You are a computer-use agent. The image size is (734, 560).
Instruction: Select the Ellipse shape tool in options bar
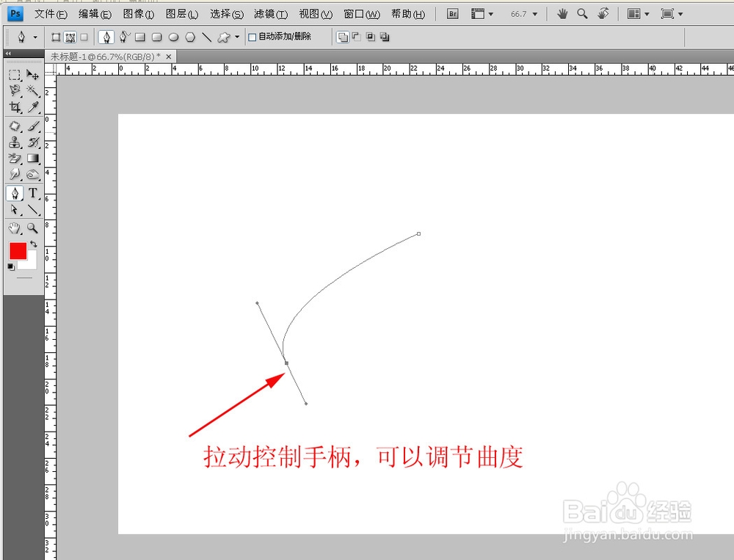tap(174, 37)
